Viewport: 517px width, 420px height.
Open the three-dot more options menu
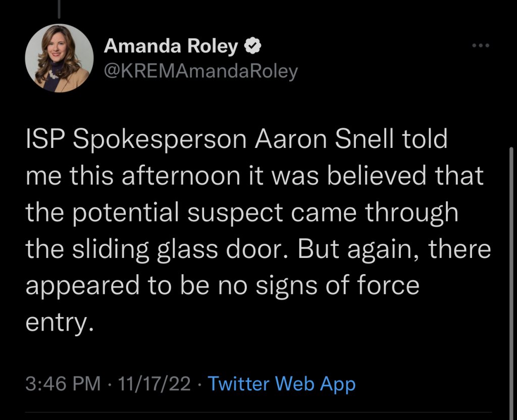coord(480,46)
